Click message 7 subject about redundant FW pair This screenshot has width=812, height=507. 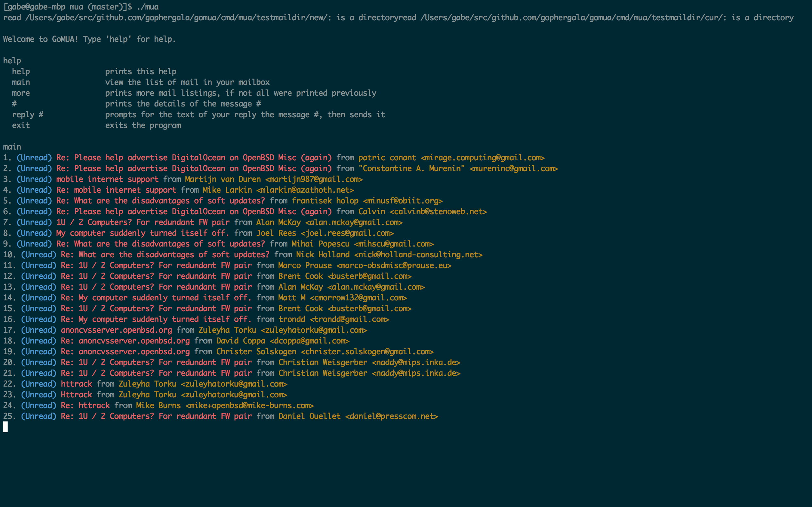point(143,222)
